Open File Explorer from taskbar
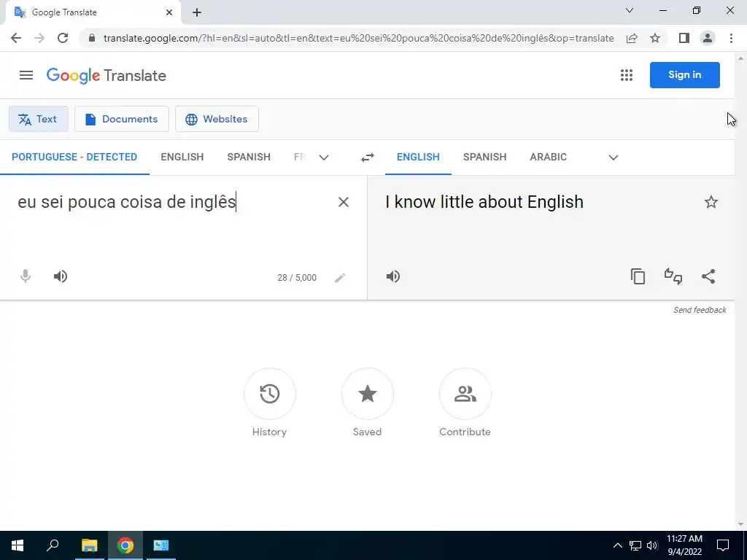Viewport: 747px width, 560px height. coord(89,545)
